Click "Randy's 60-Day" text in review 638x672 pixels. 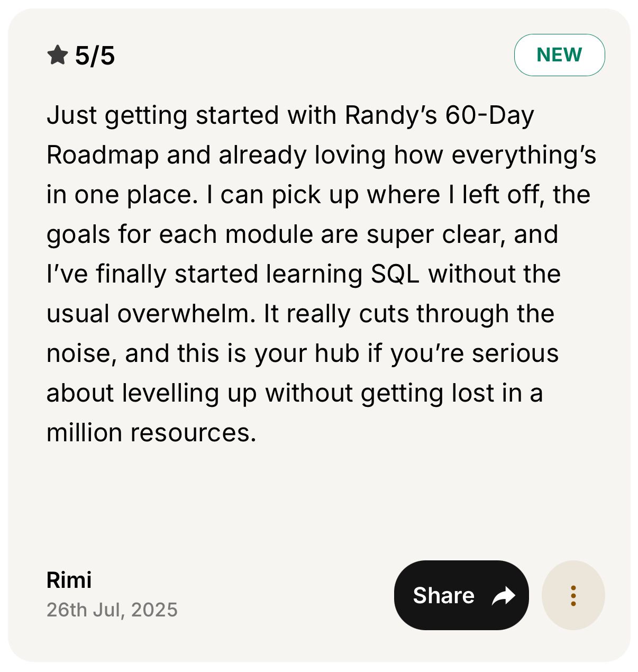click(439, 115)
